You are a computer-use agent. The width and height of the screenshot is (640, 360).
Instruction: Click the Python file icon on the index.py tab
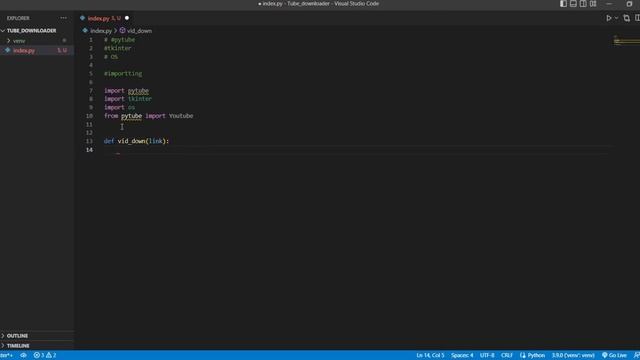pos(82,18)
